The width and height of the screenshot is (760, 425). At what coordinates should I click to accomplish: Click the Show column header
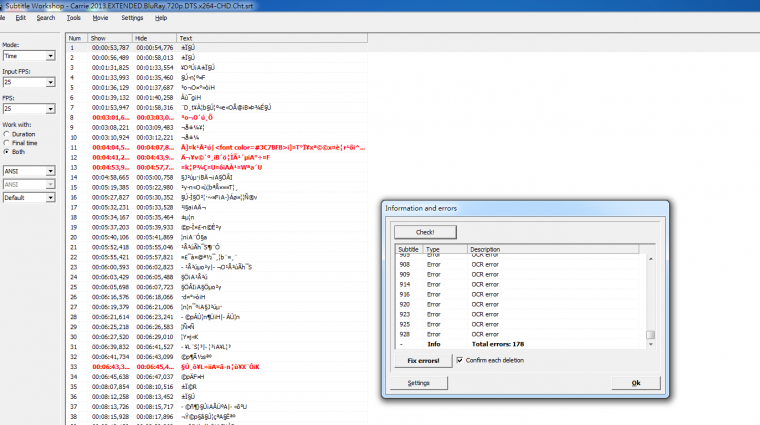coord(110,38)
